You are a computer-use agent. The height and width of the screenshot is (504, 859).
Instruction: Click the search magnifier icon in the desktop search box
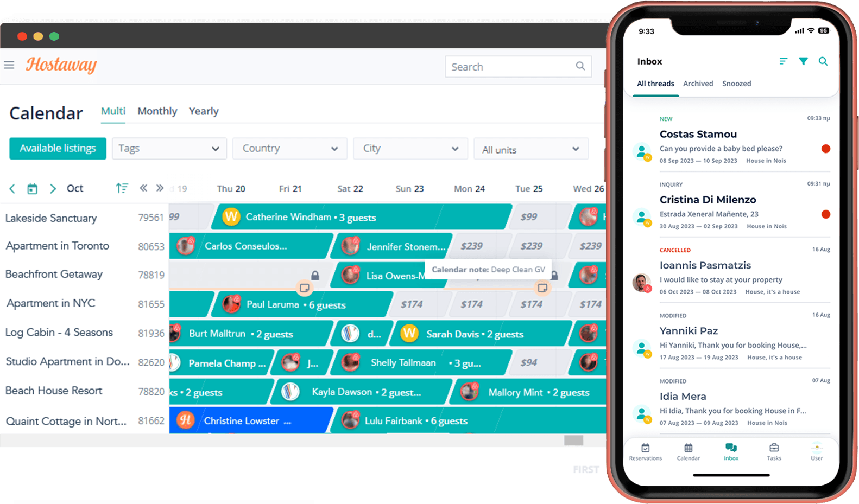click(580, 66)
